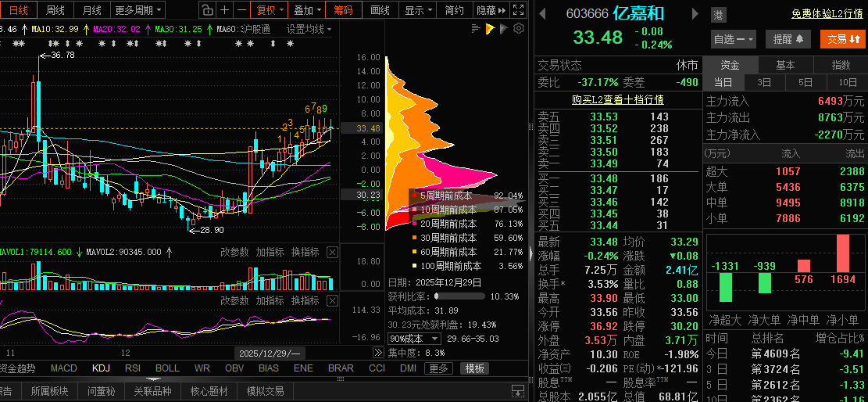Open the 复权 adjustment dropdown
The image size is (868, 402).
[x=270, y=9]
